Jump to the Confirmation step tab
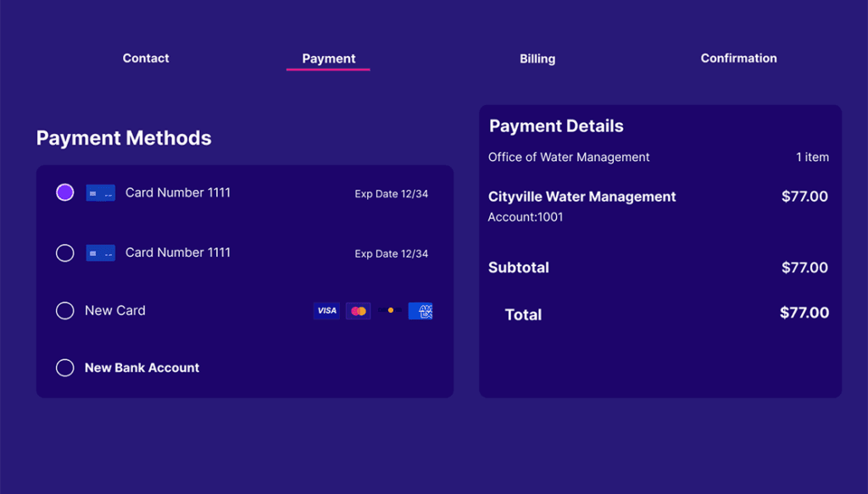 click(x=738, y=58)
